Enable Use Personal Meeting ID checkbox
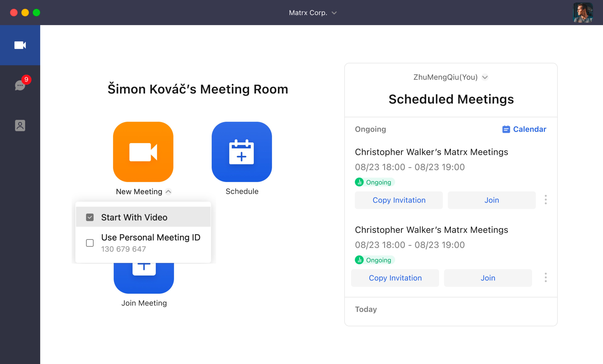 (90, 243)
